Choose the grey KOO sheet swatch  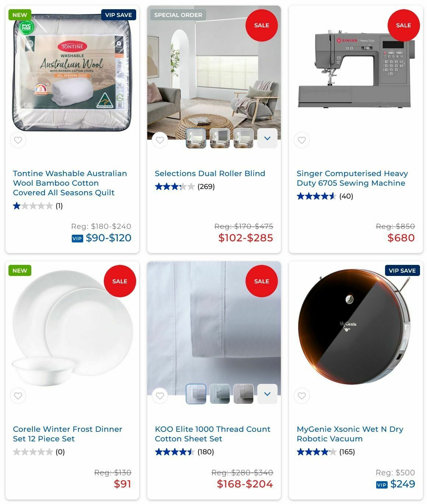pos(244,394)
